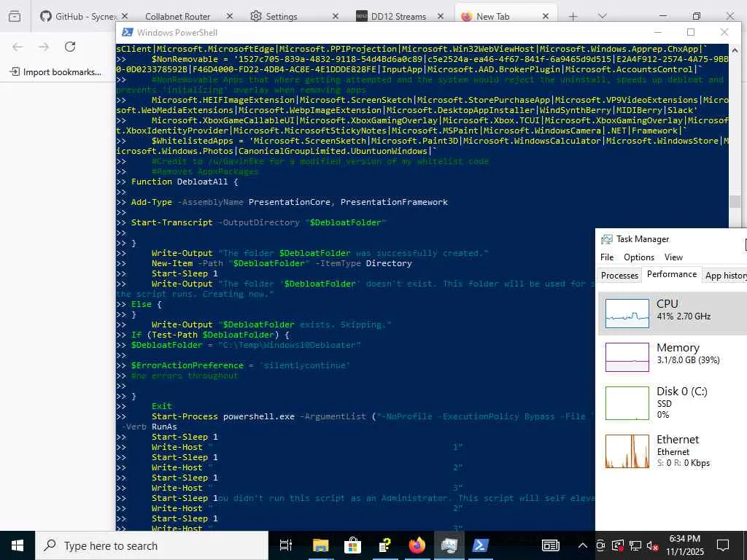Switch to App history tab

pyautogui.click(x=725, y=275)
